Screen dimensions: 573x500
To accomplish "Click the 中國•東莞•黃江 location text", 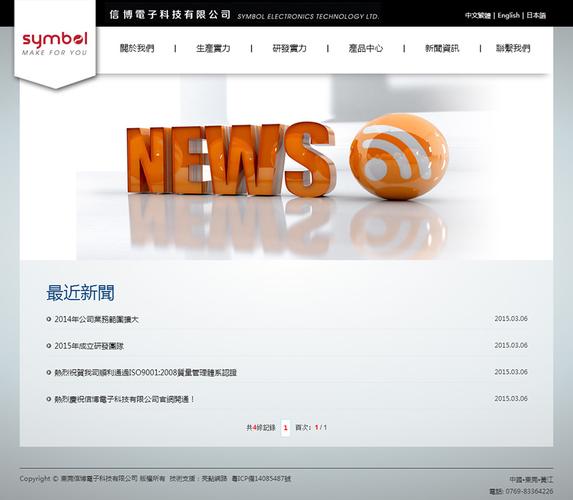I will (532, 480).
